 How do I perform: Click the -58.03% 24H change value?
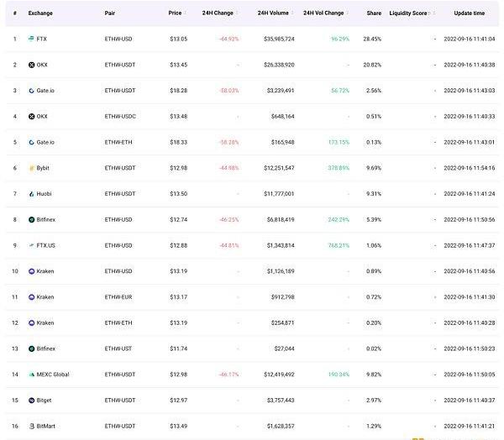click(228, 91)
